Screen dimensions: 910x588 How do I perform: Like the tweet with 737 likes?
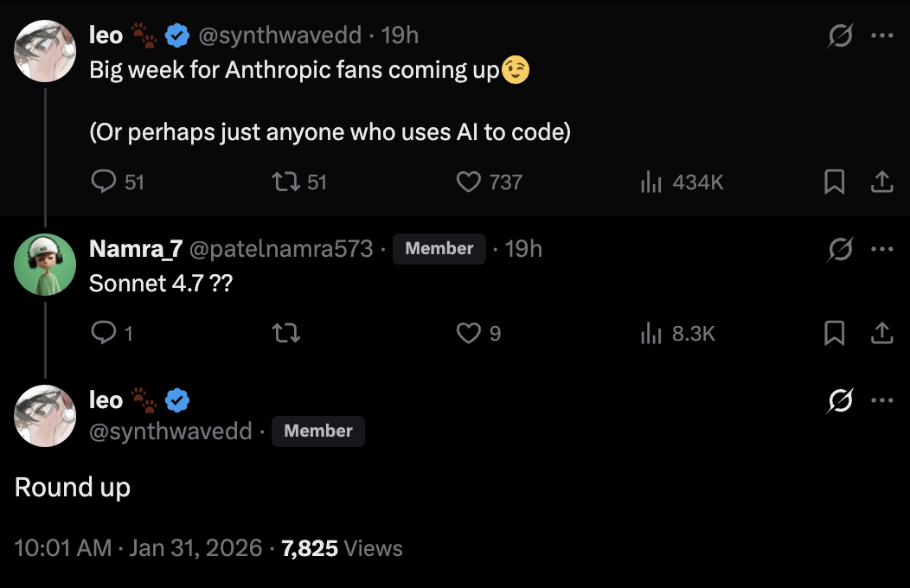[468, 182]
